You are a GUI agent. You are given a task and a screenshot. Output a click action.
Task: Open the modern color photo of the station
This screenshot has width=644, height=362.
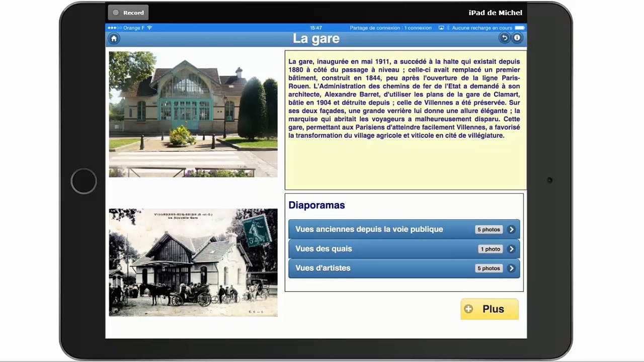point(193,114)
